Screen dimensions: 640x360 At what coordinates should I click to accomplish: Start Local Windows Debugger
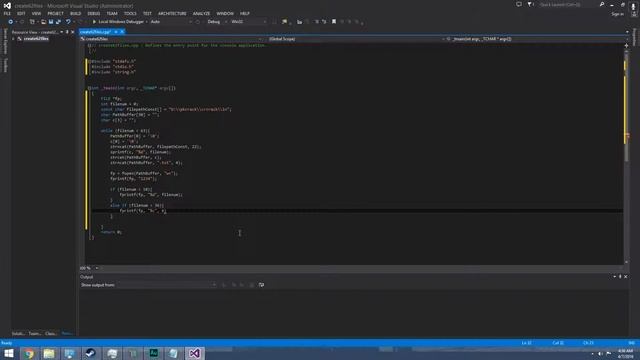pyautogui.click(x=118, y=22)
